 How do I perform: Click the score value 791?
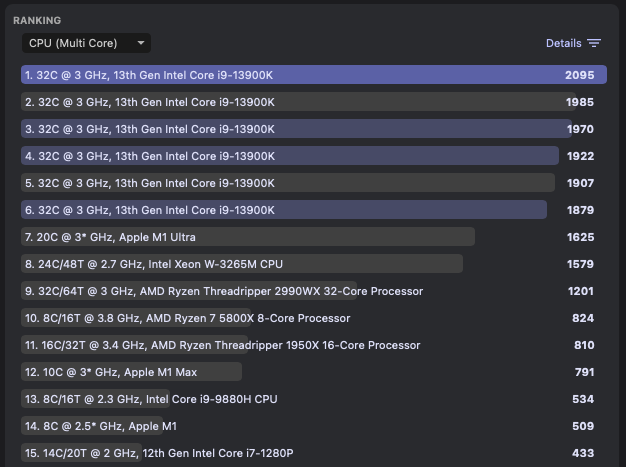point(584,372)
